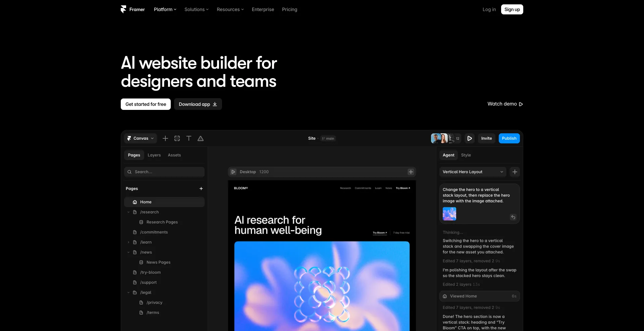Select the /try-bloom page

pos(150,272)
